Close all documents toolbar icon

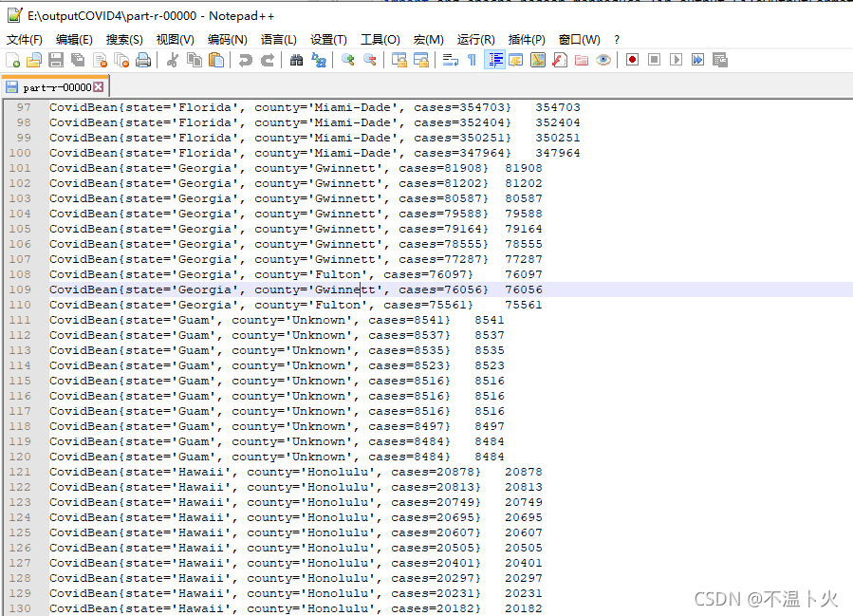[121, 60]
